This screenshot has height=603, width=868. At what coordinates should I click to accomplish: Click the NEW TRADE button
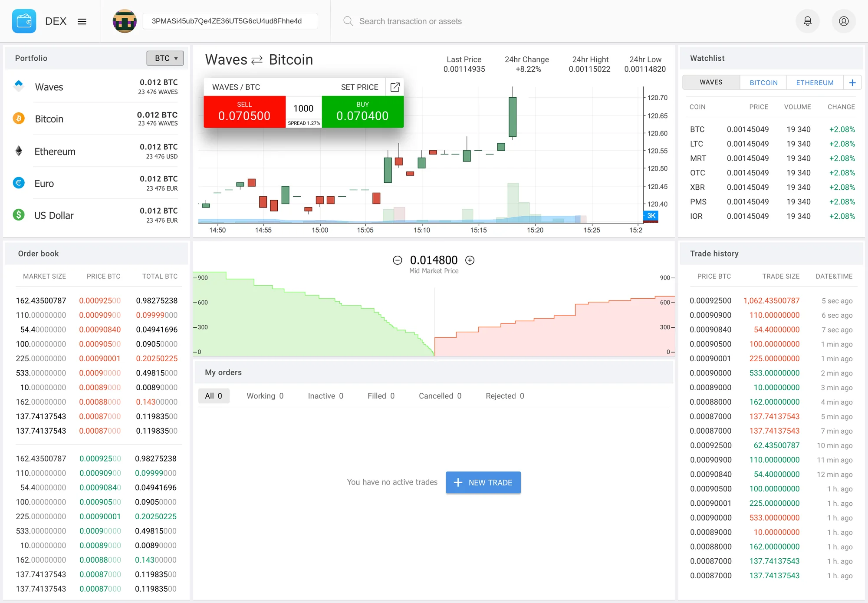click(x=483, y=482)
